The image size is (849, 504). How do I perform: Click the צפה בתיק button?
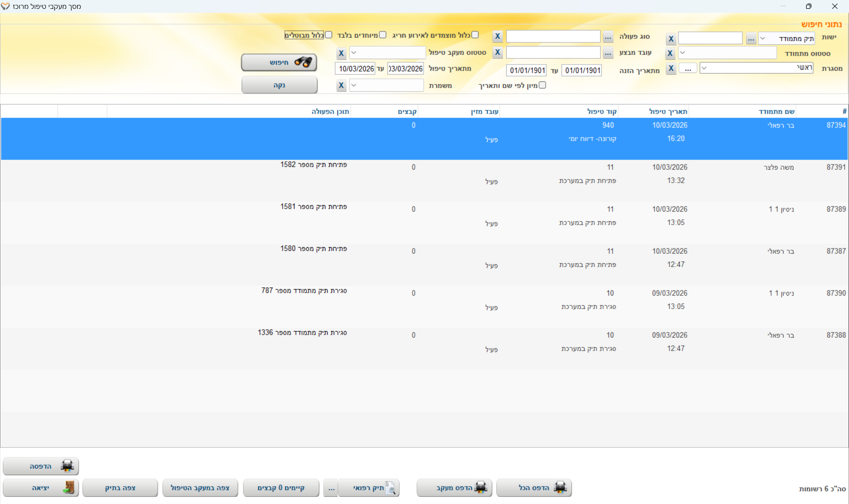tap(120, 487)
